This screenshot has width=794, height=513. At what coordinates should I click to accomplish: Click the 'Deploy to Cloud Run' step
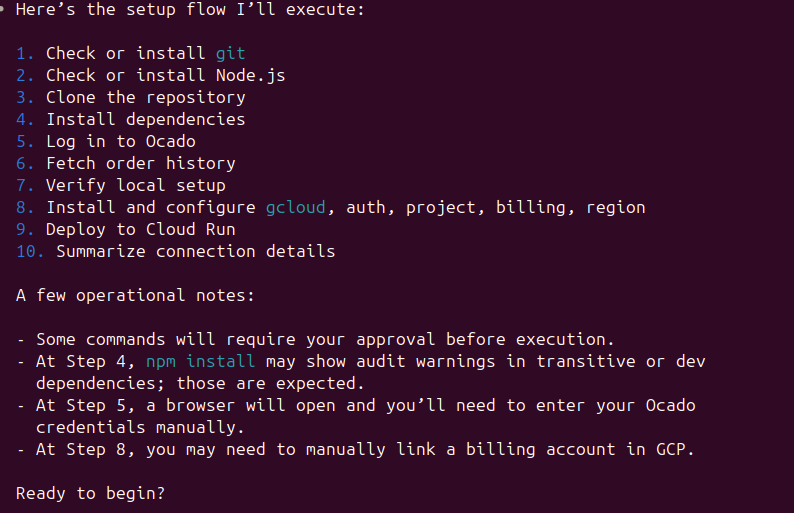click(140, 229)
